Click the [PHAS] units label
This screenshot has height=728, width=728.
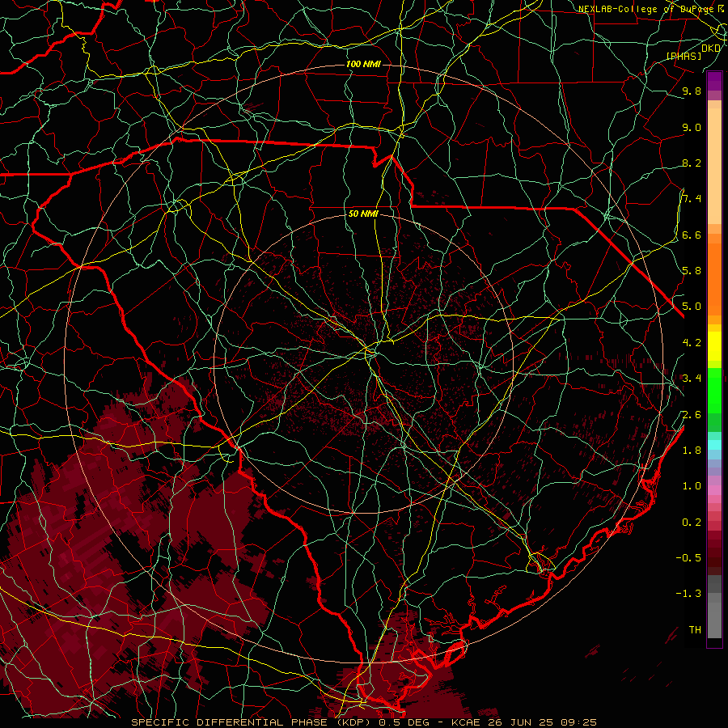[x=684, y=56]
